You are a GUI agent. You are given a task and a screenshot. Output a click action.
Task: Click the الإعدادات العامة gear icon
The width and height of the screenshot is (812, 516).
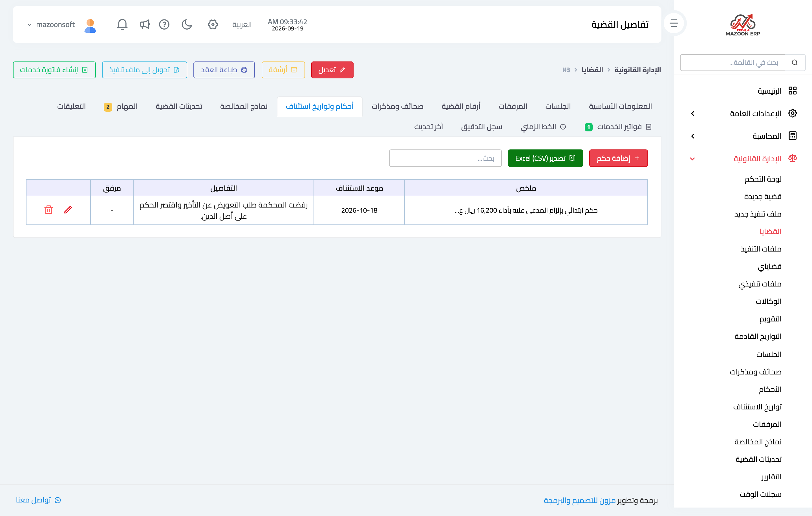[793, 113]
